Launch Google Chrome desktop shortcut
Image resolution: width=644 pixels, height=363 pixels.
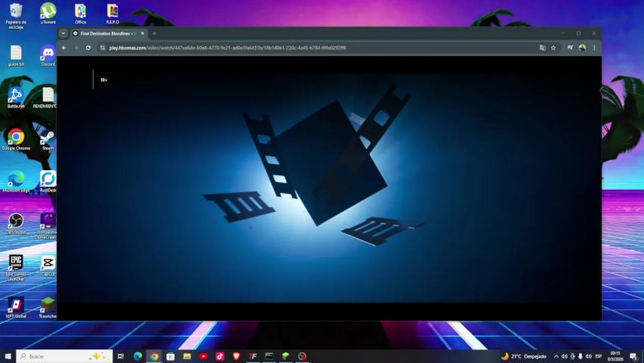point(16,140)
